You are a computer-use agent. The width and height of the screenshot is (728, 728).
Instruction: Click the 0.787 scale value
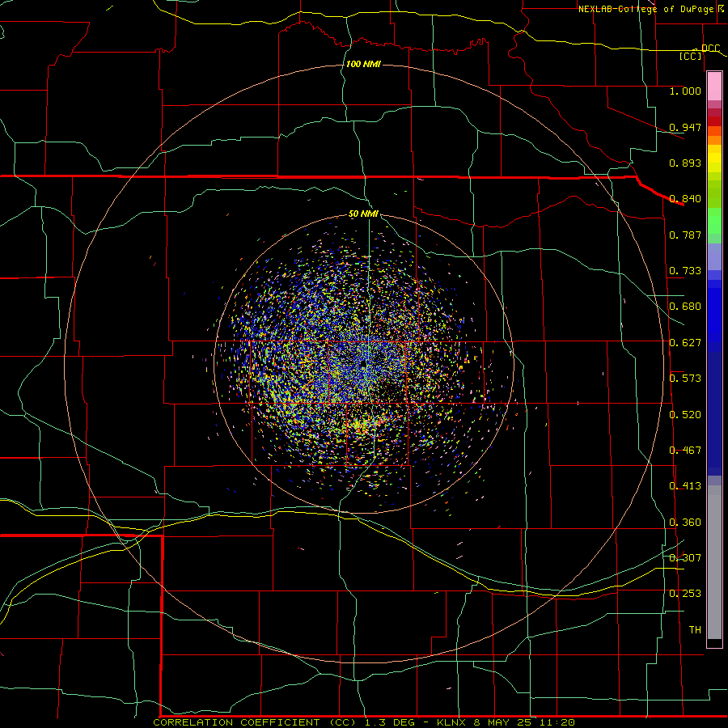685,235
